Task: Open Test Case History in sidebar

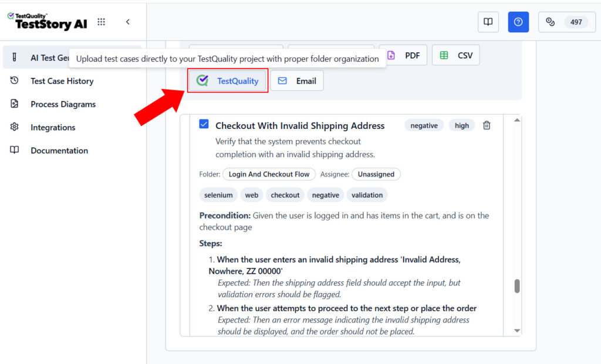Action: (62, 81)
